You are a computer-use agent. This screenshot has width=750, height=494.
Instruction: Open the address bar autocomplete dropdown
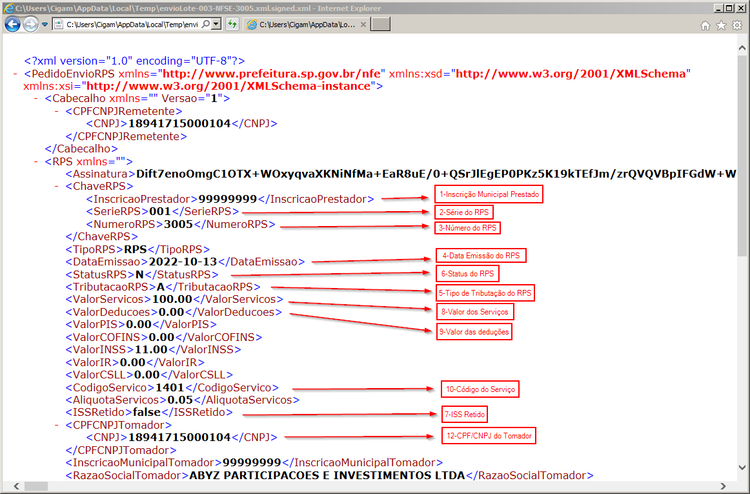(216, 24)
